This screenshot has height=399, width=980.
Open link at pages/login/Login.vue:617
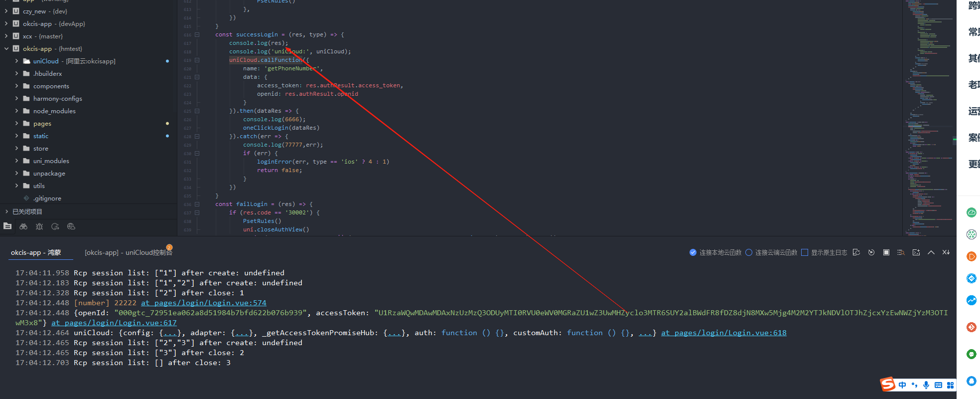click(114, 323)
